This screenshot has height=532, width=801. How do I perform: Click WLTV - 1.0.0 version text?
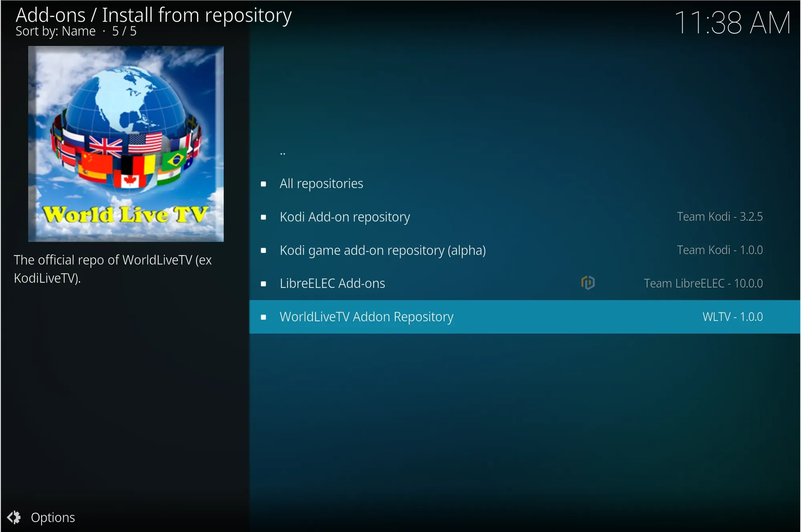733,316
